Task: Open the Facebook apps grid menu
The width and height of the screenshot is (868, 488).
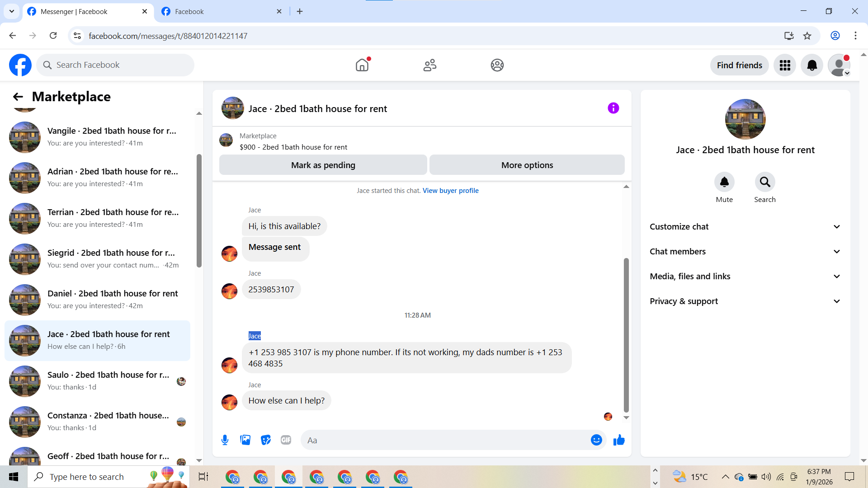Action: click(x=785, y=66)
